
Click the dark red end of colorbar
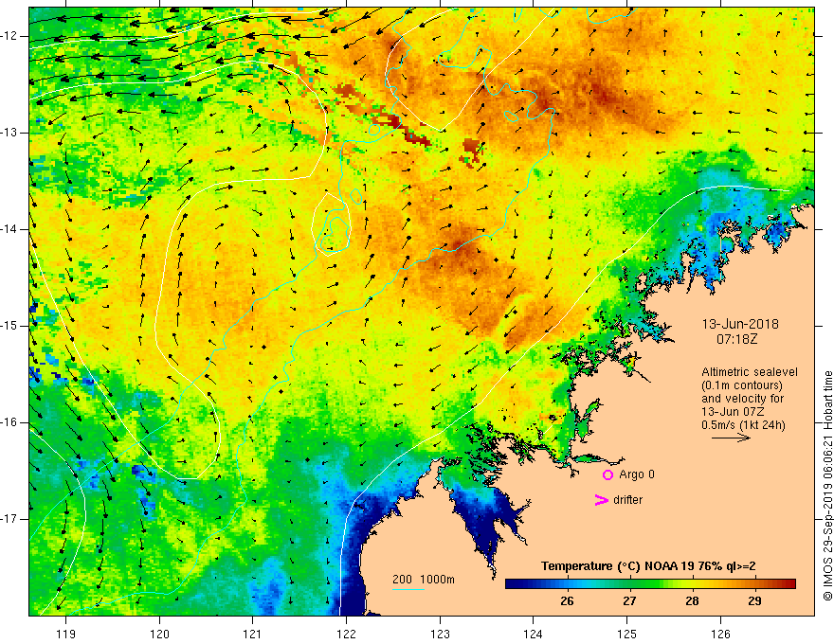(x=789, y=583)
